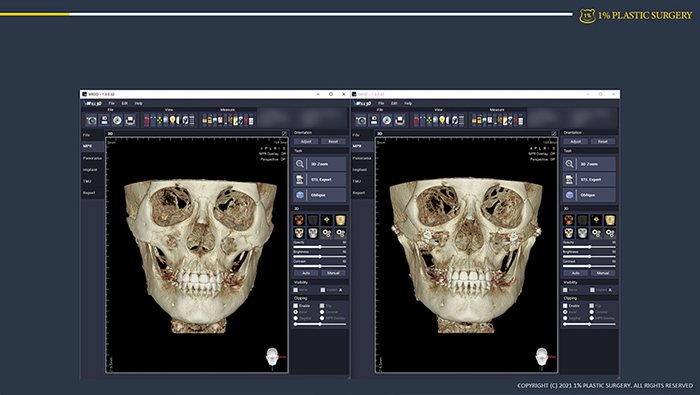Click the 3D Zoom magnifier icon in left window
Screen dimensions: 700x395
(300, 164)
